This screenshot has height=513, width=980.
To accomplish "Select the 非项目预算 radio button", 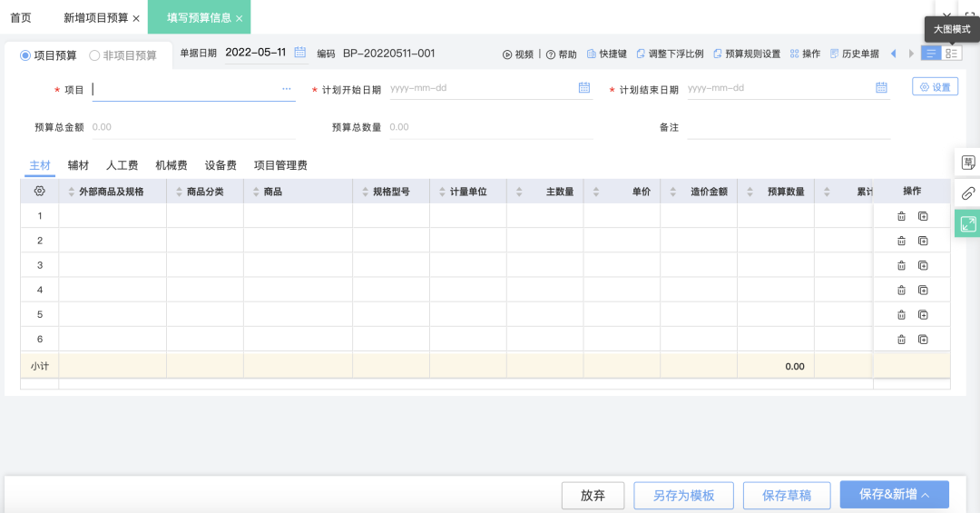I will pyautogui.click(x=94, y=55).
